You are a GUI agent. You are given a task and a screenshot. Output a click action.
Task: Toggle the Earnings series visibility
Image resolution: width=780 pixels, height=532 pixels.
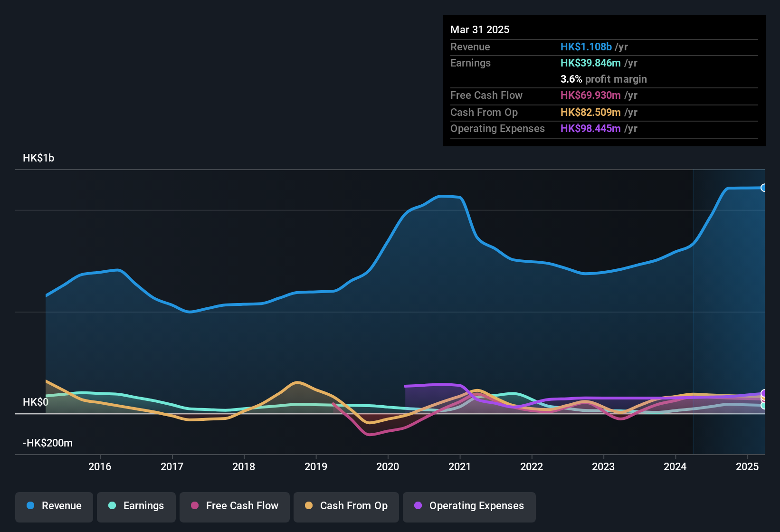click(x=136, y=506)
